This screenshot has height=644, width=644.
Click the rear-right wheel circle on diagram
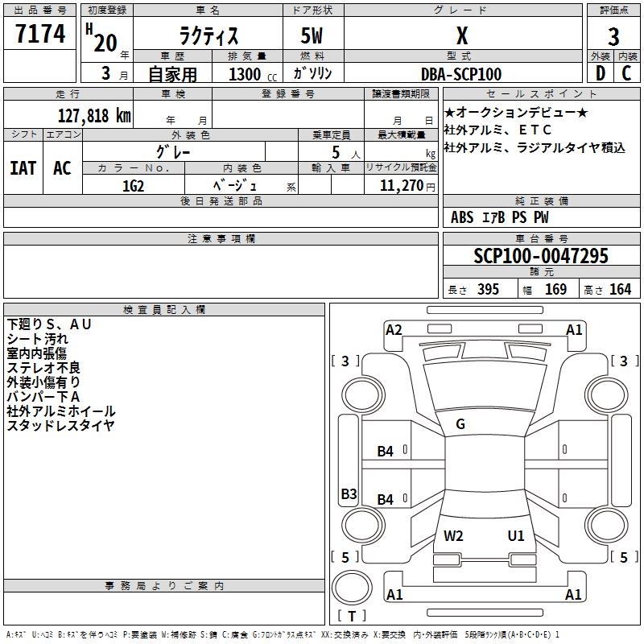(607, 525)
